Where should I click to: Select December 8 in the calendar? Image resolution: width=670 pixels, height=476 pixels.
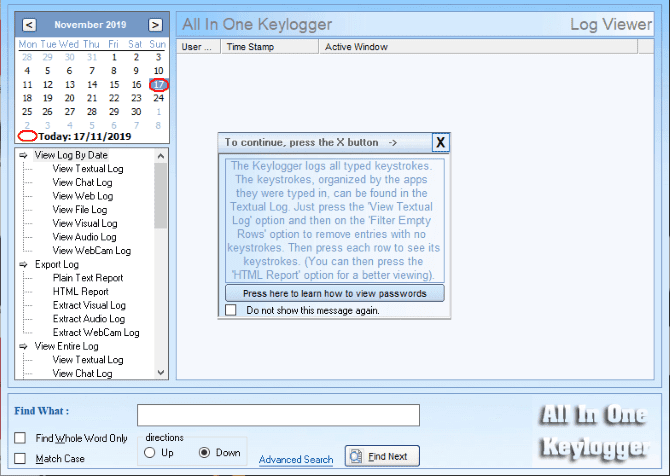[x=158, y=126]
